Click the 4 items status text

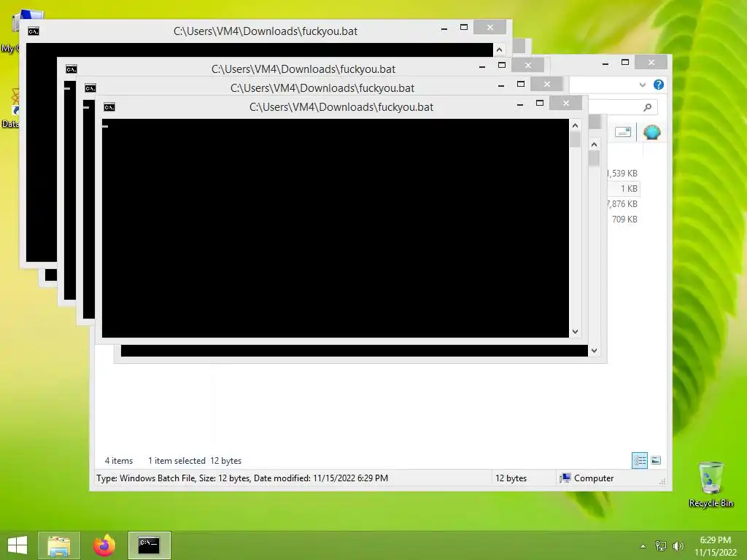[x=119, y=461]
